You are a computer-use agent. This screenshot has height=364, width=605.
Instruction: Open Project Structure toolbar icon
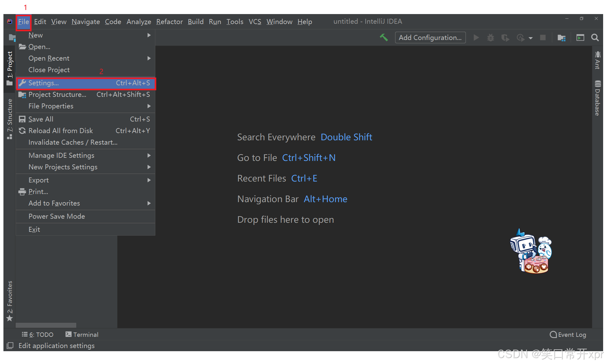(x=562, y=38)
